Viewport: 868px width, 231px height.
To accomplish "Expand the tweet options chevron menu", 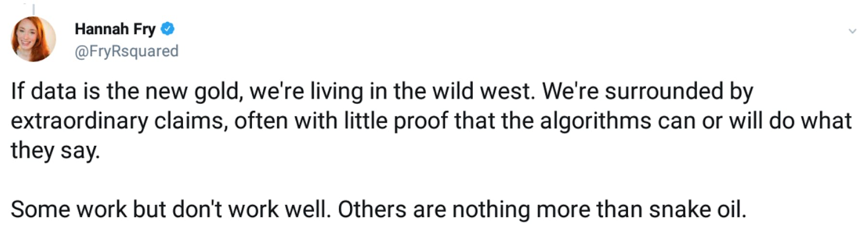I will (852, 31).
